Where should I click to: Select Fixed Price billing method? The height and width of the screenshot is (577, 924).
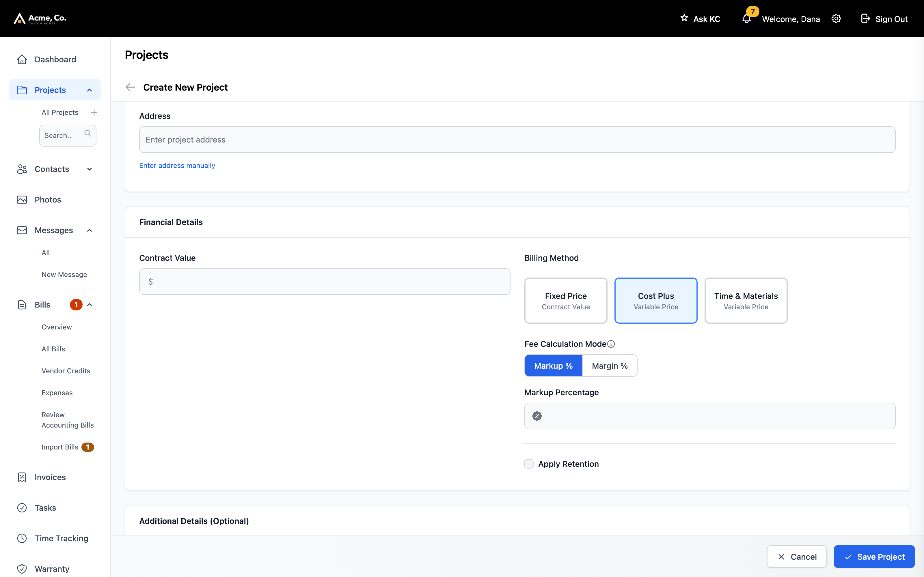566,301
